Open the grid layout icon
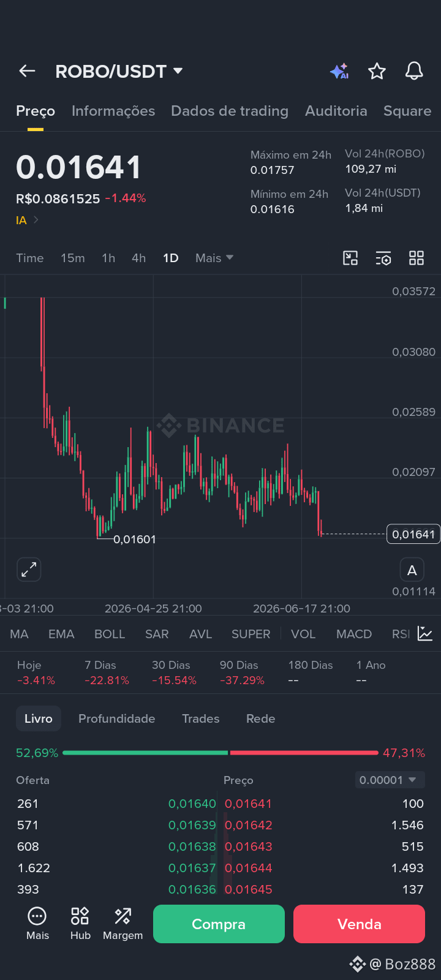 tap(417, 258)
